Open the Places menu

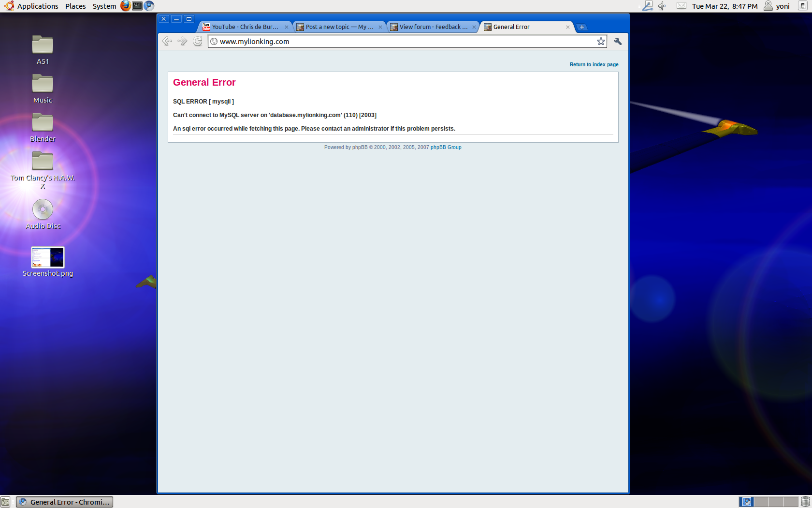pyautogui.click(x=75, y=6)
